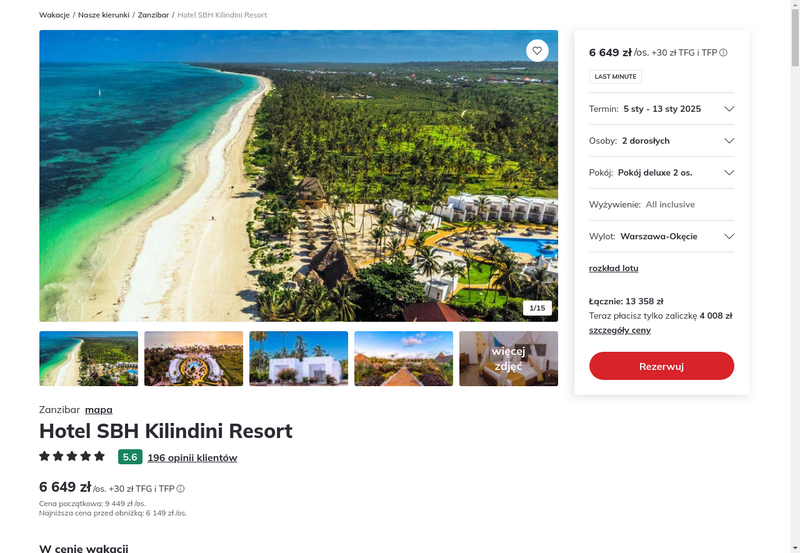800x553 pixels.
Task: Read the 196 opinii klientów link
Action: 192,458
